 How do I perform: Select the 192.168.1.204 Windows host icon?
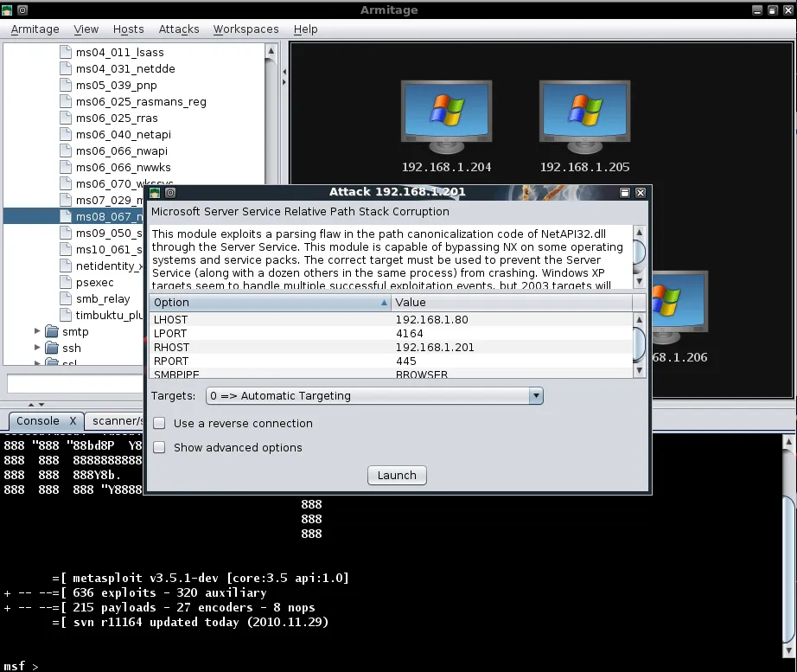point(446,113)
